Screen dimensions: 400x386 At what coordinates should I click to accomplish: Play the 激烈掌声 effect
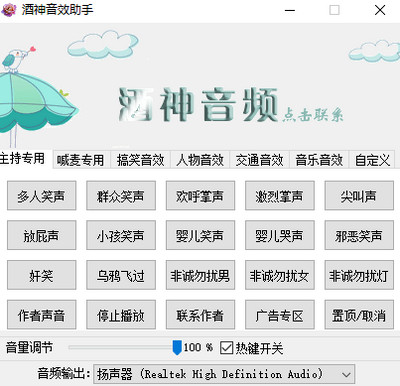pyautogui.click(x=280, y=196)
